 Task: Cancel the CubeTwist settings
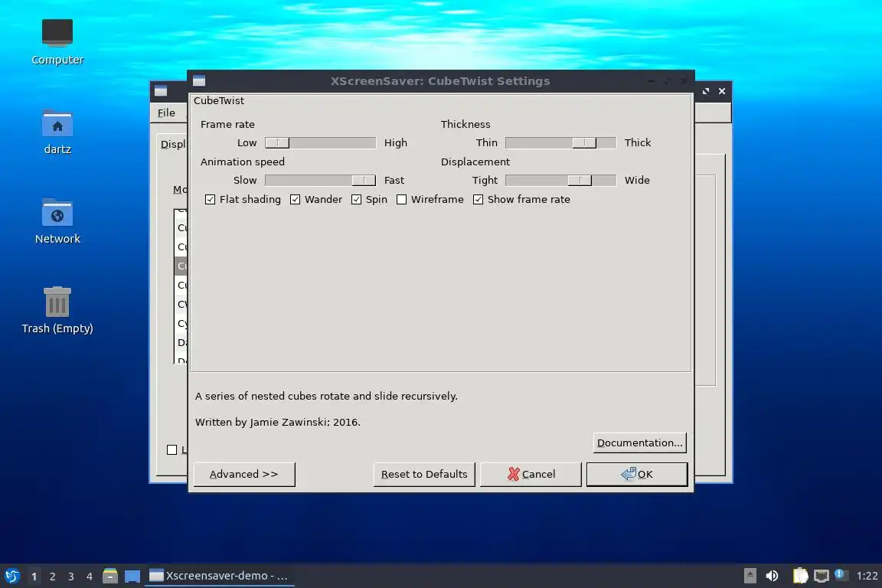[x=531, y=475]
